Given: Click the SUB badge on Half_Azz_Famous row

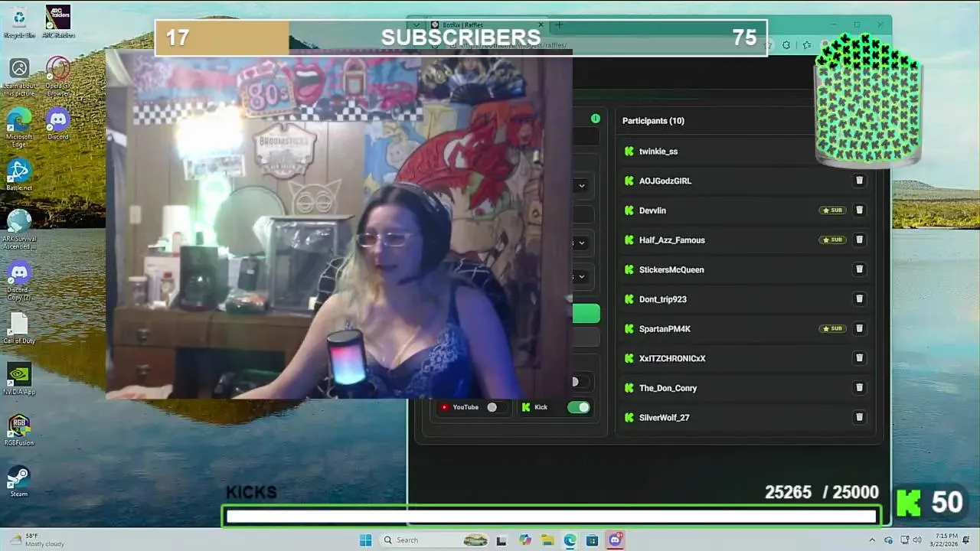Looking at the screenshot, I should pyautogui.click(x=832, y=240).
